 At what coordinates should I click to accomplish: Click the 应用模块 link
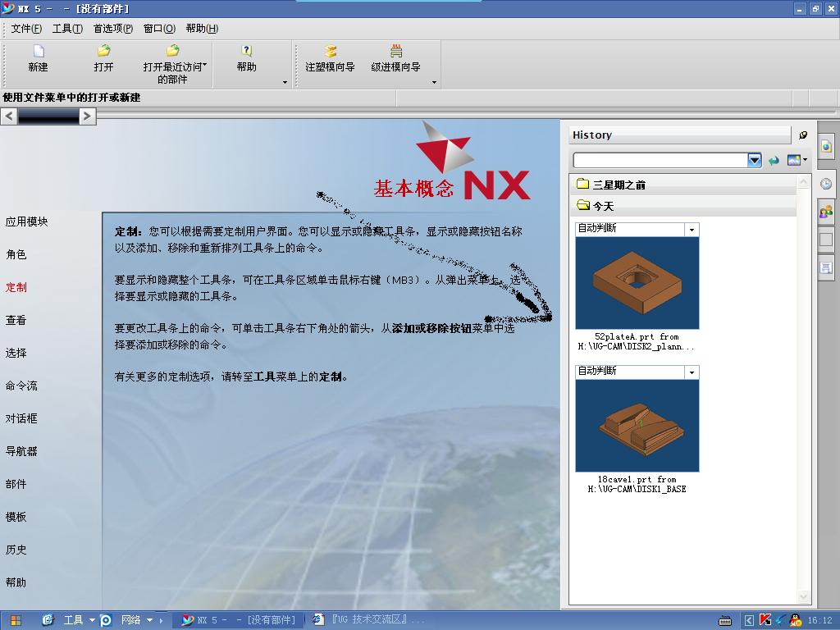coord(27,221)
